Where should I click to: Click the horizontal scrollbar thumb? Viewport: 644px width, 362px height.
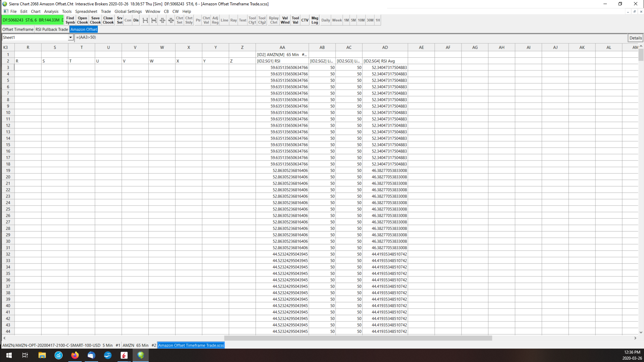[x=358, y=338]
